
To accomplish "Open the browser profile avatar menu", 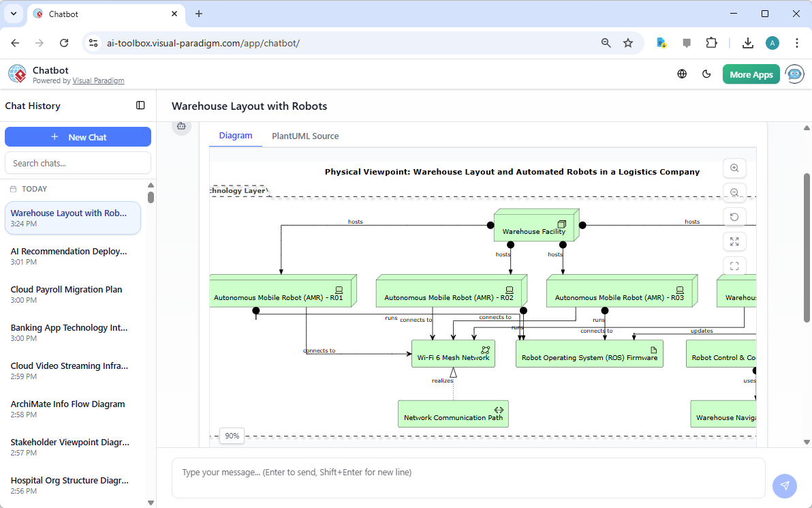I will 772,42.
